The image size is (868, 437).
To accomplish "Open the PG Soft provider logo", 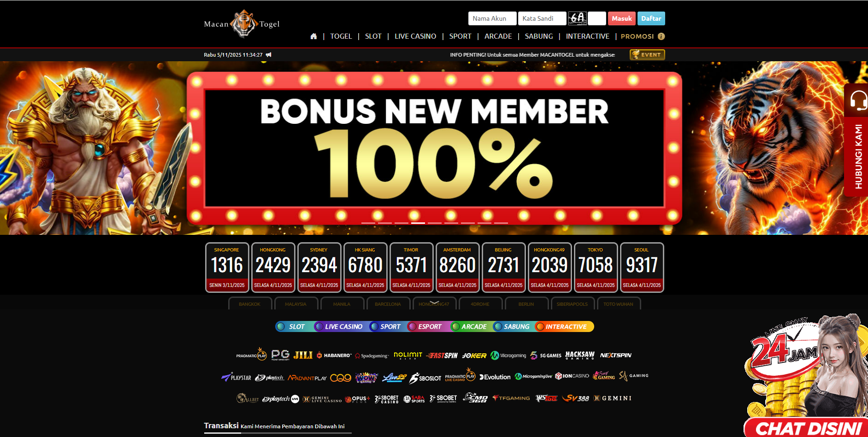I will click(280, 355).
